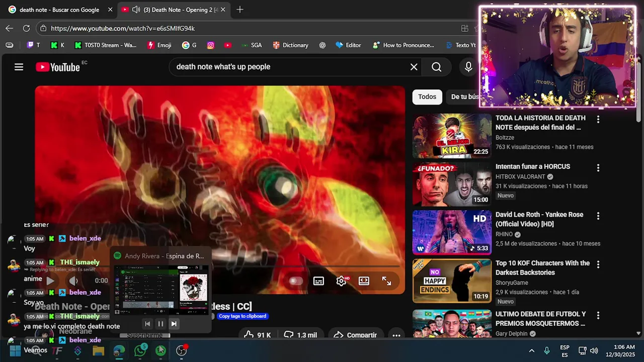The image size is (644, 362).
Task: Show hidden icons in system tray
Action: coord(531,350)
